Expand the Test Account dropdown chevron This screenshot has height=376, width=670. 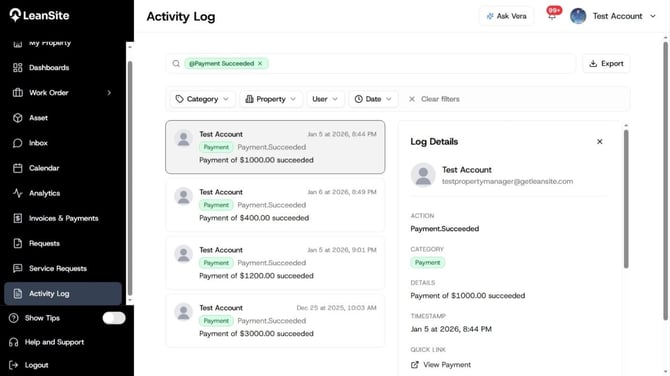click(x=653, y=16)
